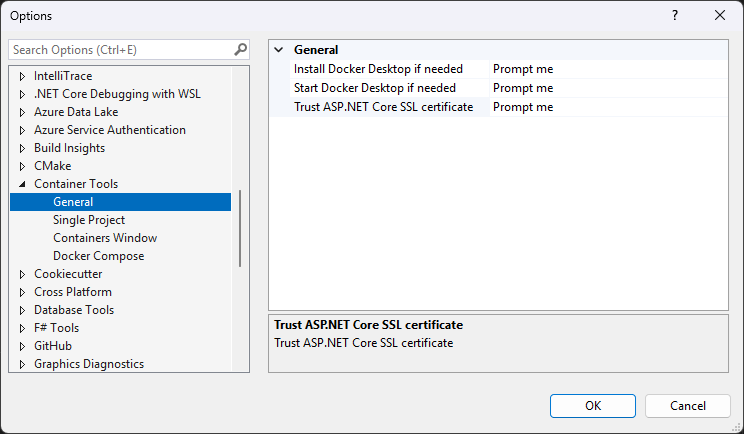Viewport: 744px width, 434px height.
Task: Expand the Cookiecutter node arrow
Action: coord(22,274)
